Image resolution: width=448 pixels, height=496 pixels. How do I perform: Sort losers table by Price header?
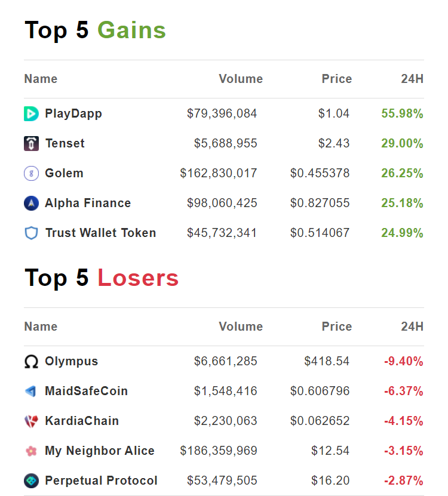pyautogui.click(x=337, y=326)
